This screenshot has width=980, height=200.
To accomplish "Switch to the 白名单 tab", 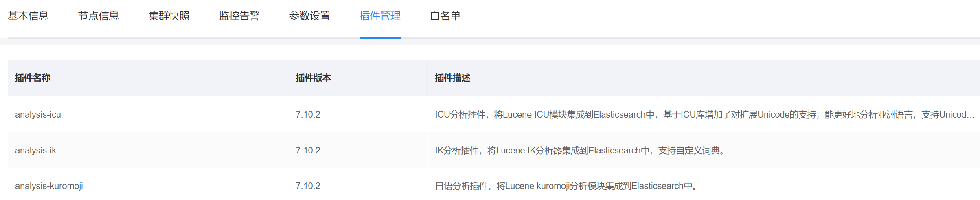I will click(x=445, y=16).
